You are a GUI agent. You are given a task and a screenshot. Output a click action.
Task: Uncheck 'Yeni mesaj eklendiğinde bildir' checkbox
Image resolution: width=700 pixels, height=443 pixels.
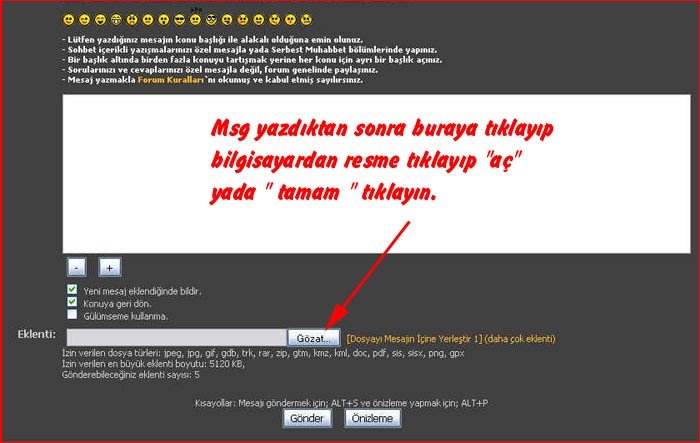pyautogui.click(x=72, y=289)
